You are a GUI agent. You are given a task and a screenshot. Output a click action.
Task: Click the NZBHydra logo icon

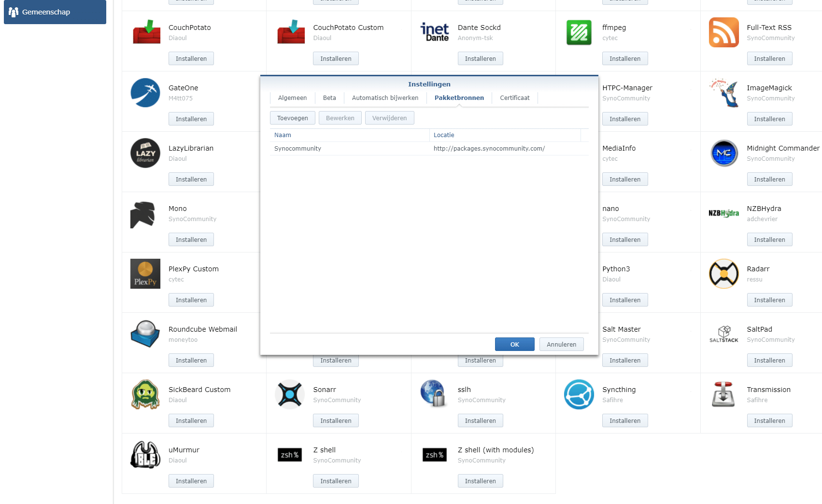(x=723, y=213)
